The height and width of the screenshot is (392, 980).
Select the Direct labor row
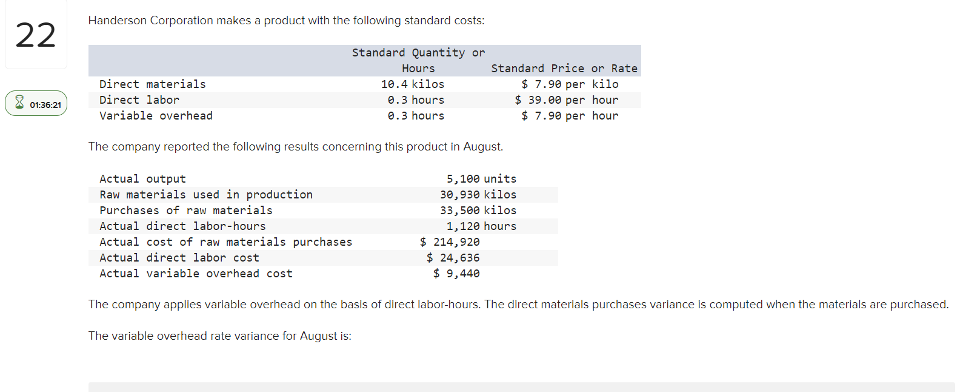click(139, 100)
